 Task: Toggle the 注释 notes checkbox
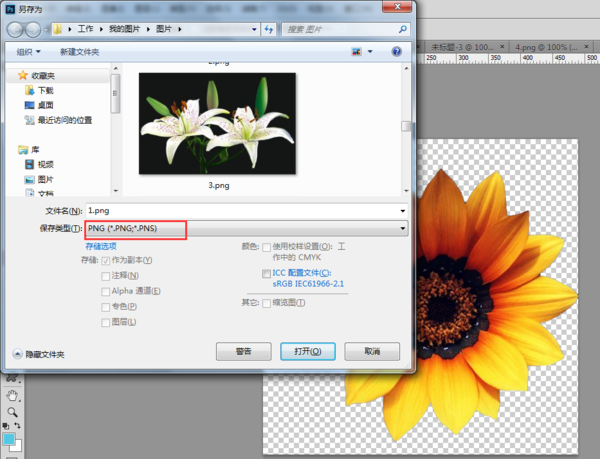(x=106, y=276)
